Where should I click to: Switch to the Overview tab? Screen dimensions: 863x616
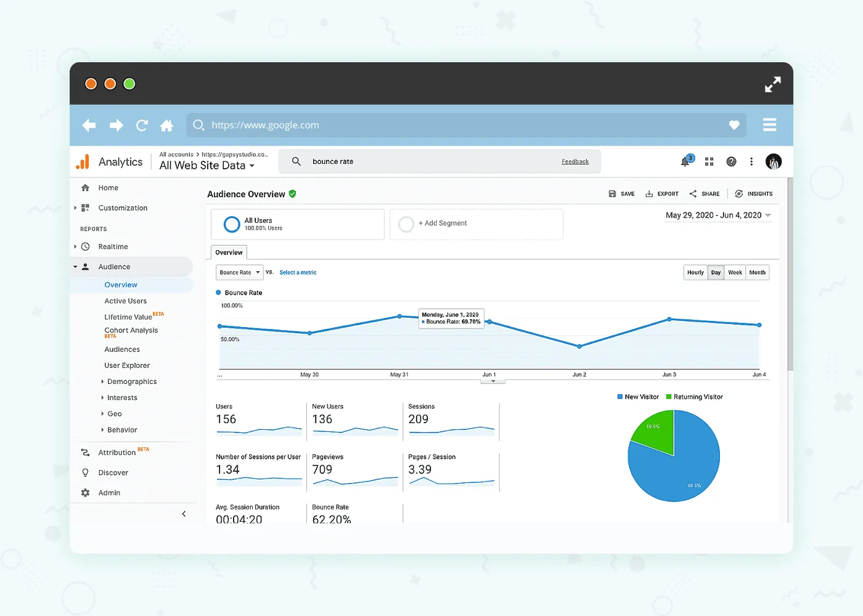tap(229, 252)
